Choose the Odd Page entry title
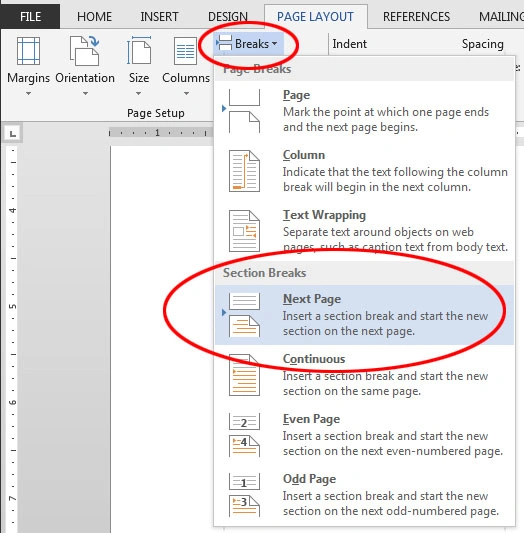524x533 pixels. [x=309, y=479]
